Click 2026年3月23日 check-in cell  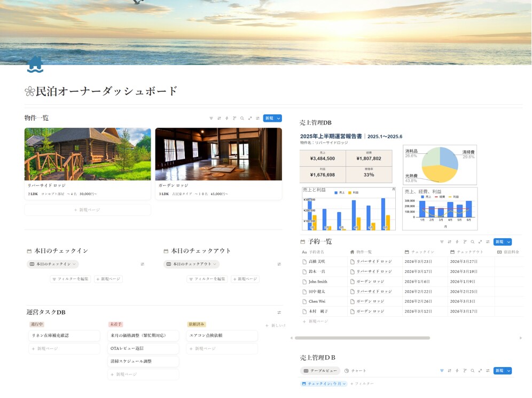(425, 262)
